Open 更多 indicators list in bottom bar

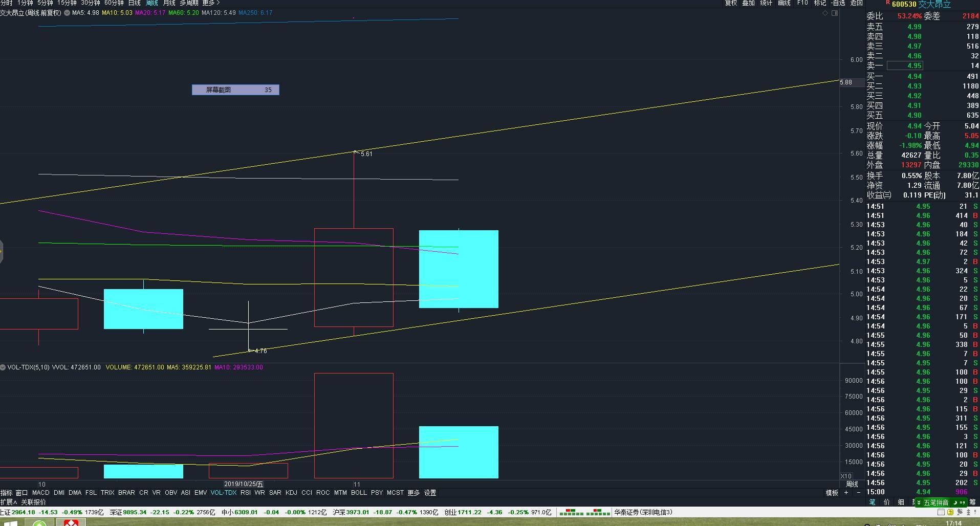(413, 493)
